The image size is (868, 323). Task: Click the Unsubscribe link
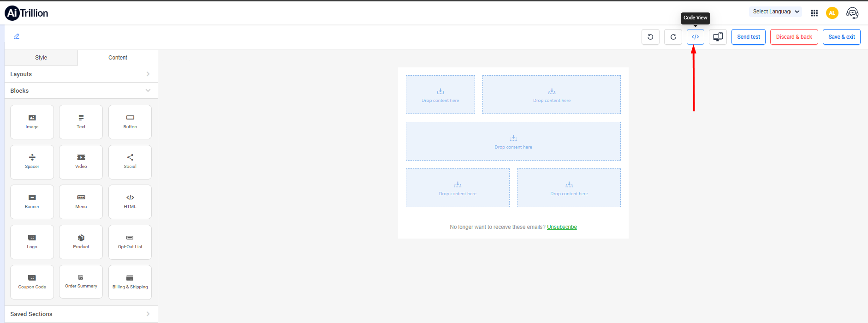coord(562,227)
